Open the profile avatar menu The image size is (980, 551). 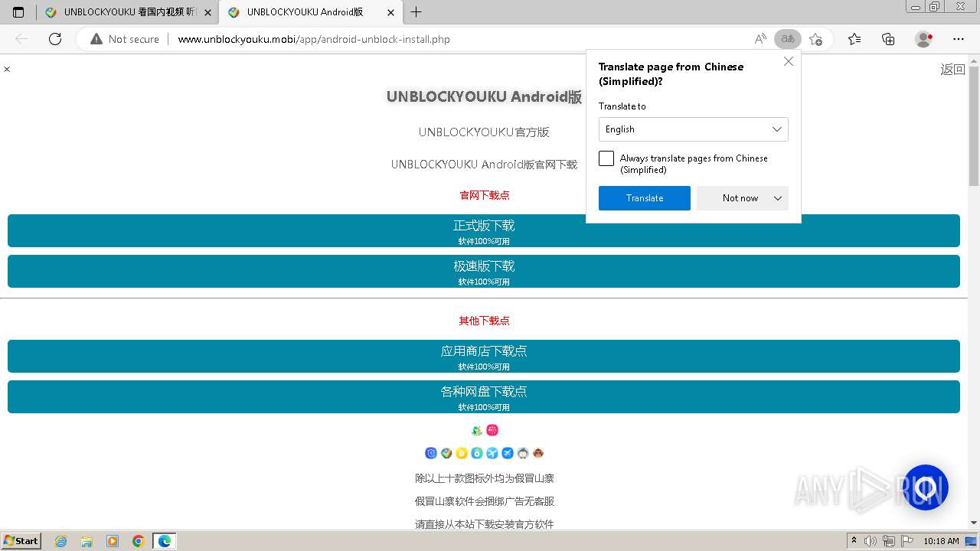(x=924, y=39)
